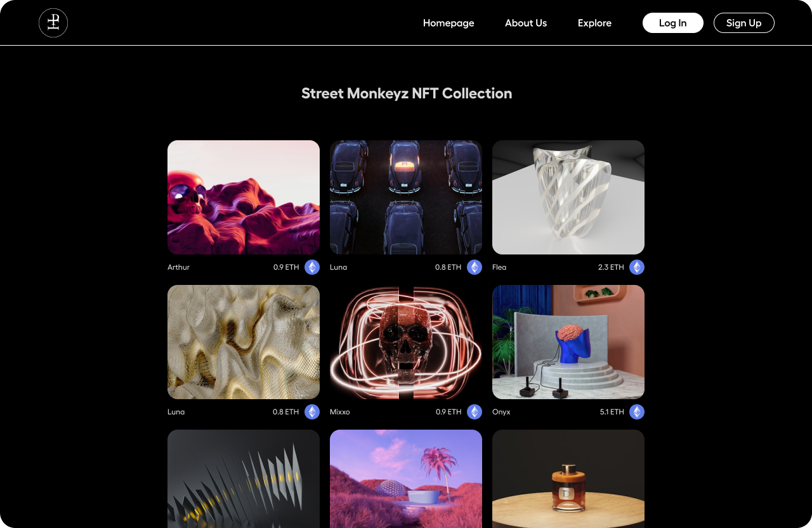This screenshot has height=528, width=812.
Task: Click the Log In button
Action: pyautogui.click(x=673, y=23)
